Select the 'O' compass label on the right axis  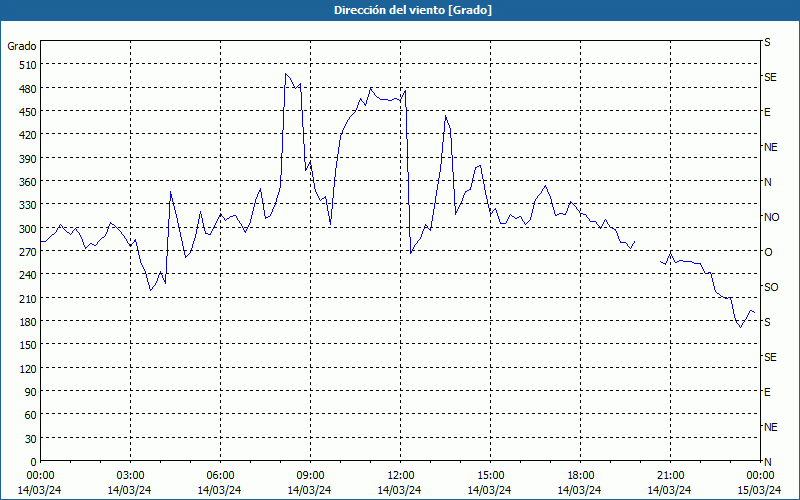pos(768,252)
